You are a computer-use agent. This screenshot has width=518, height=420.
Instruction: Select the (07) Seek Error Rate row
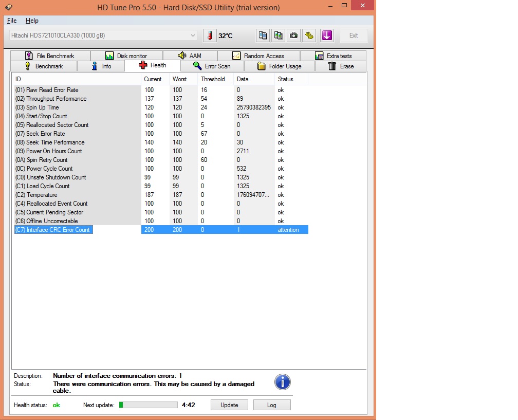click(161, 134)
